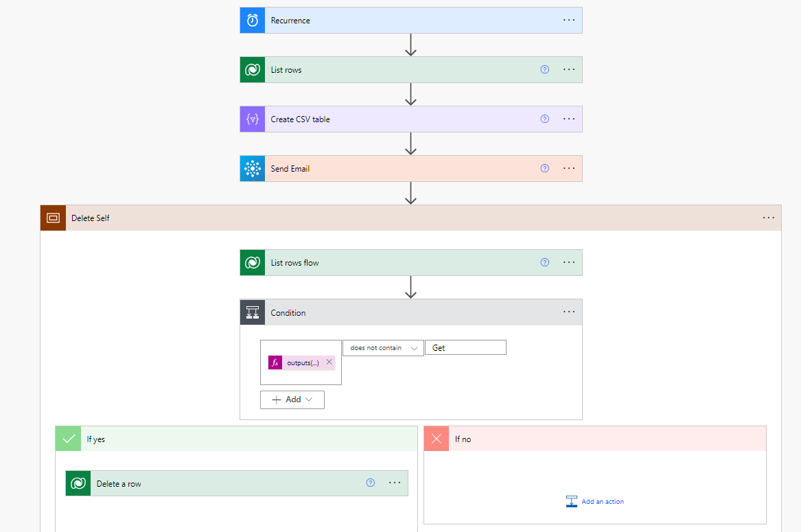Select the List rows Dataverse icon
The height and width of the screenshot is (532, 801).
[x=252, y=69]
